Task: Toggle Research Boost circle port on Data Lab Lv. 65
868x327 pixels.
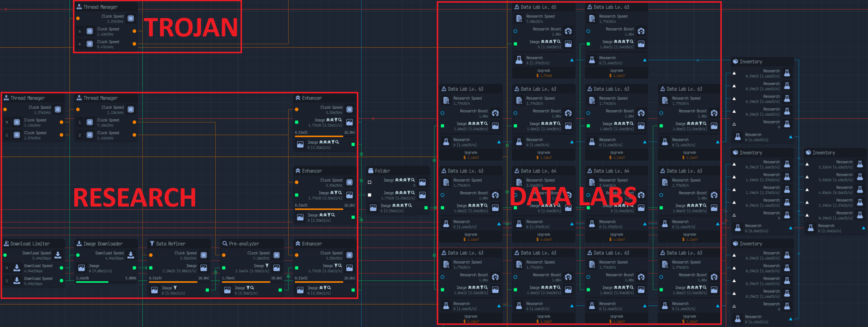Action: tap(515, 31)
